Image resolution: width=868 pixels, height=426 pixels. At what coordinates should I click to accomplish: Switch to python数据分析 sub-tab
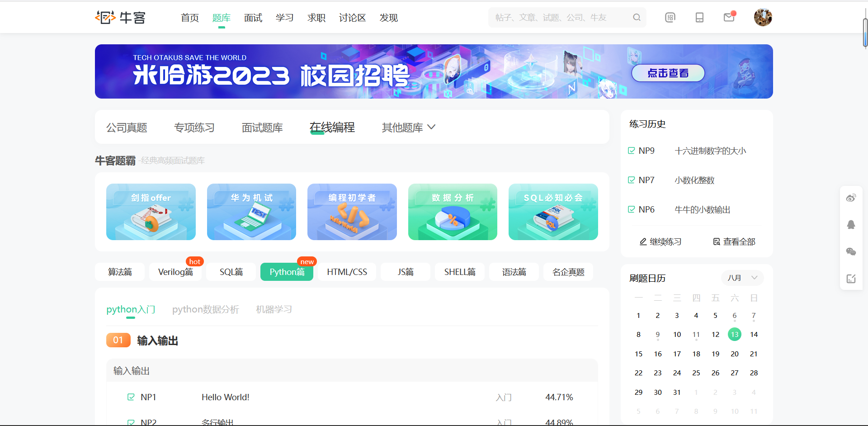(x=206, y=309)
